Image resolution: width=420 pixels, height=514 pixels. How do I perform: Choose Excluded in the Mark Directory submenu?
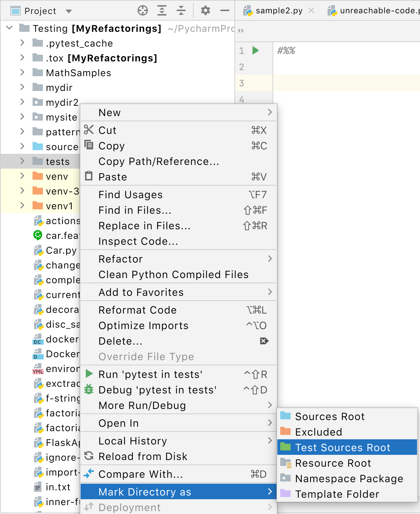click(x=318, y=432)
